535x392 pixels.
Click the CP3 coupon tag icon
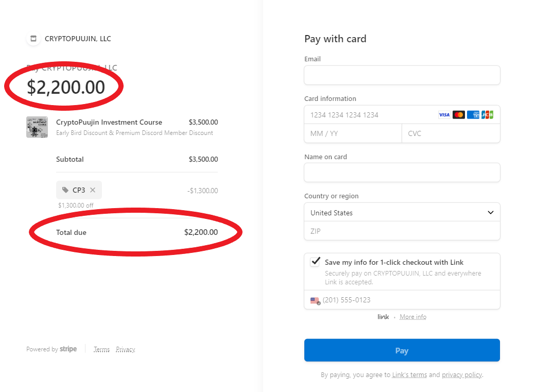click(65, 190)
